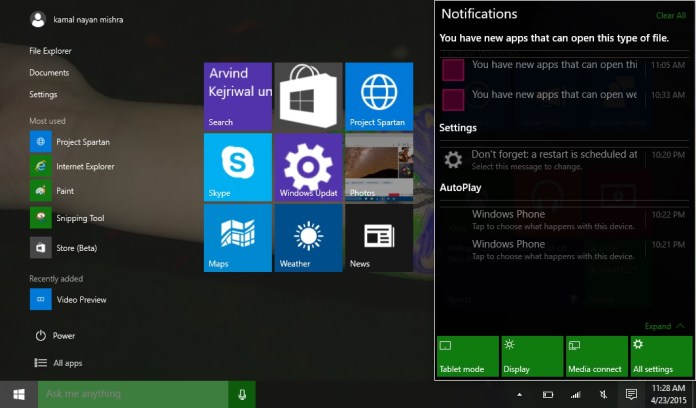Click the action center notification icon
Viewport: 696px width, 408px height.
tap(631, 394)
